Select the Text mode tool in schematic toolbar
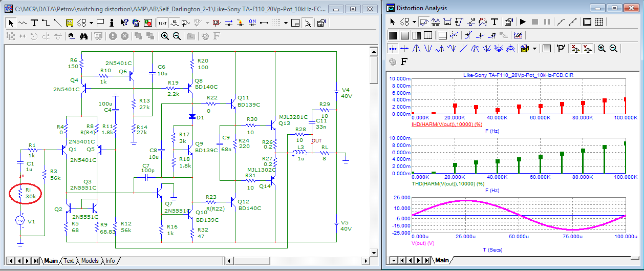Image resolution: width=644 pixels, height=271 pixels. (x=34, y=23)
